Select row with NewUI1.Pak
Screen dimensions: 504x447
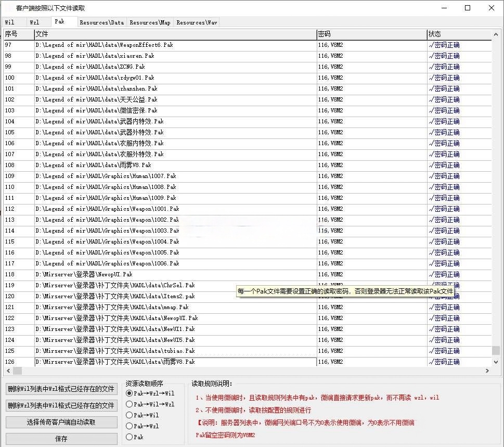tap(248, 329)
